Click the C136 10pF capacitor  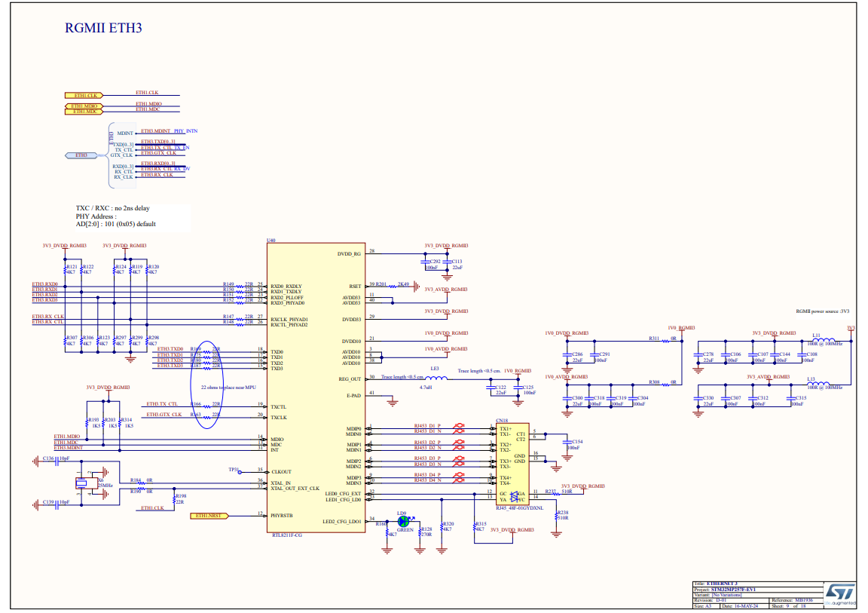click(x=57, y=461)
